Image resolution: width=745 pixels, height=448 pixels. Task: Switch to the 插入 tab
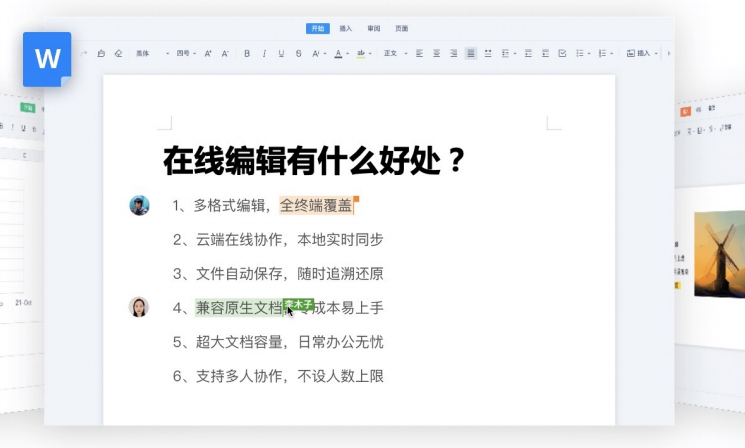(346, 29)
